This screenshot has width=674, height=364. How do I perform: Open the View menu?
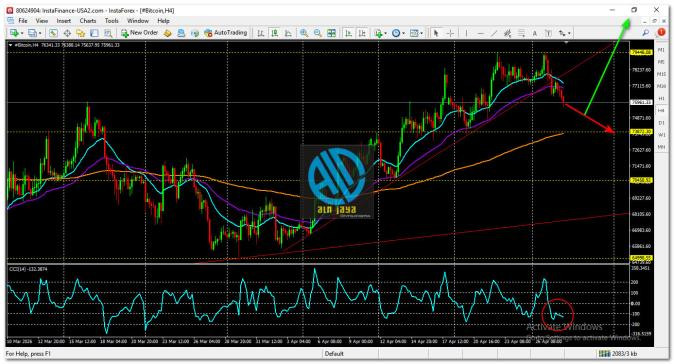pos(42,21)
